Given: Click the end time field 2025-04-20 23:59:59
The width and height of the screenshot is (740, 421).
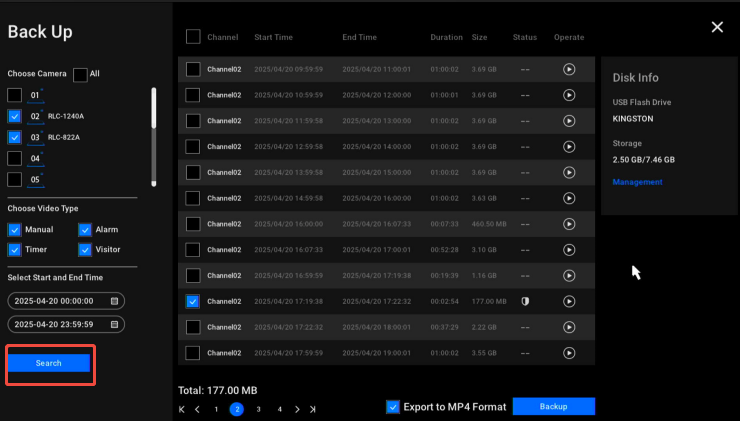Looking at the screenshot, I should [x=66, y=324].
